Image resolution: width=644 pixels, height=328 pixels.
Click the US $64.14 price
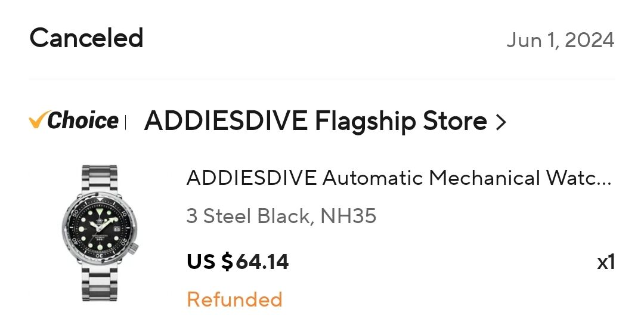(x=237, y=261)
